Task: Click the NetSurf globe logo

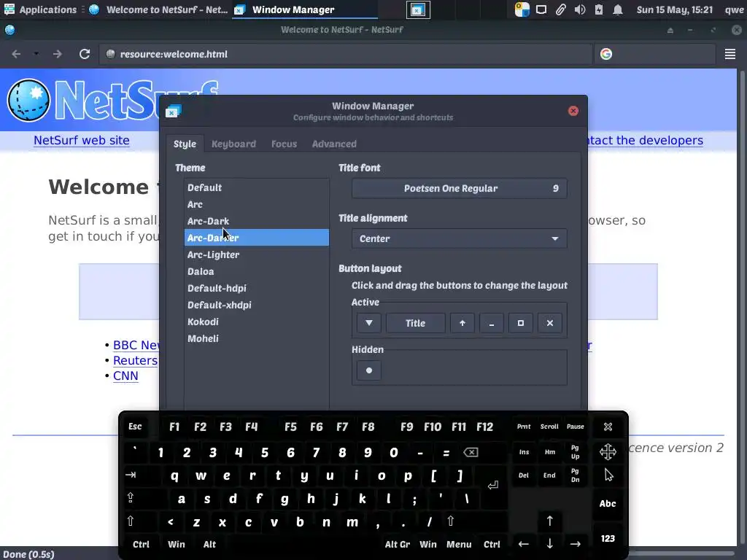Action: click(28, 101)
